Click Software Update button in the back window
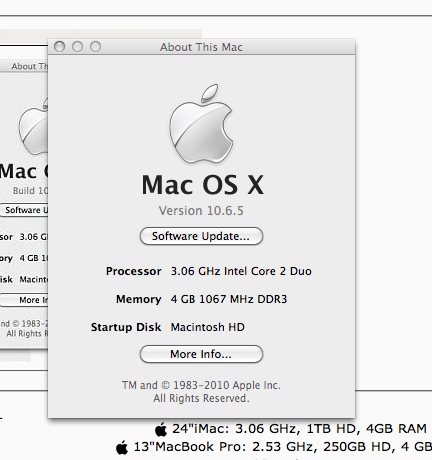Image resolution: width=432 pixels, height=460 pixels. (24, 210)
